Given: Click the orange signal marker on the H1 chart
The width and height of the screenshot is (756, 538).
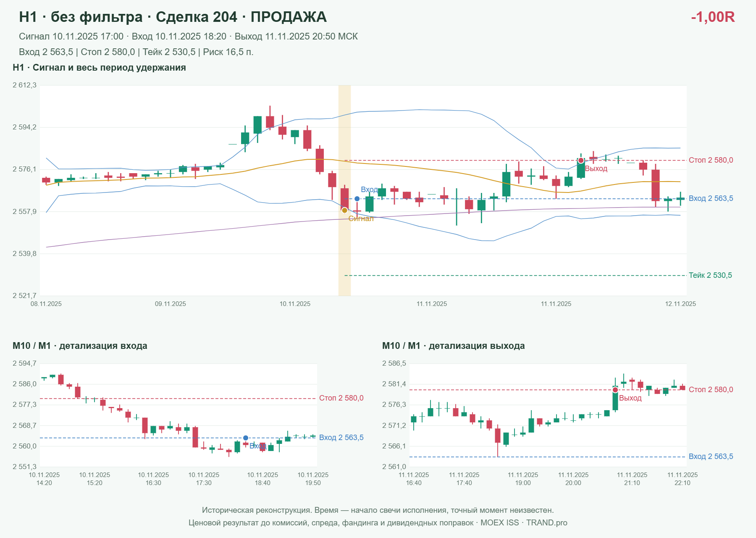Looking at the screenshot, I should coord(344,210).
